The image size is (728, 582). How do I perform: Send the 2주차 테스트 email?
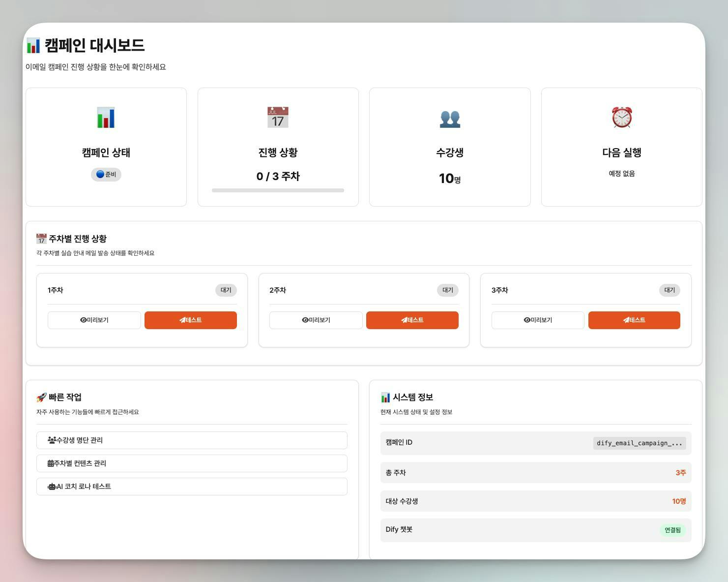(x=412, y=320)
